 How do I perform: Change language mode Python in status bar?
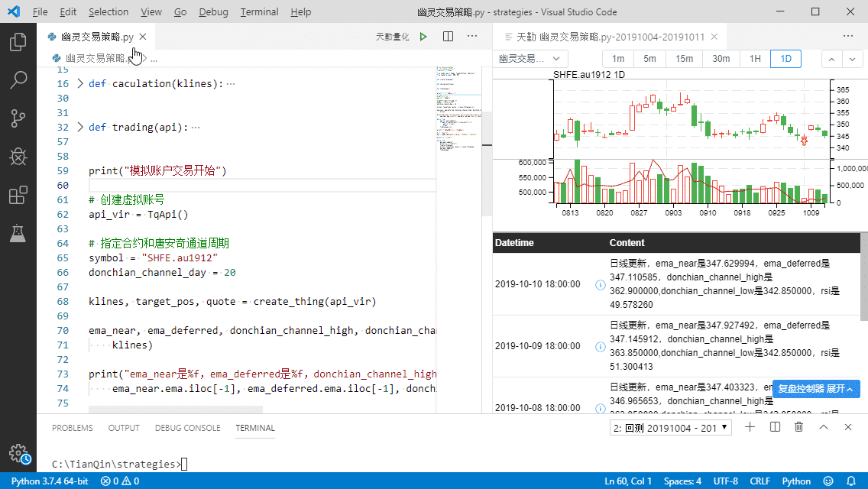(x=797, y=481)
